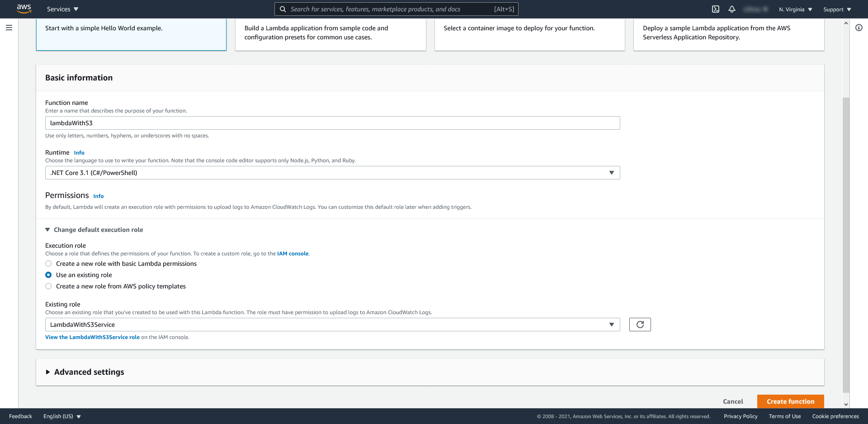The width and height of the screenshot is (868, 424).
Task: Open the Services menu
Action: point(62,9)
